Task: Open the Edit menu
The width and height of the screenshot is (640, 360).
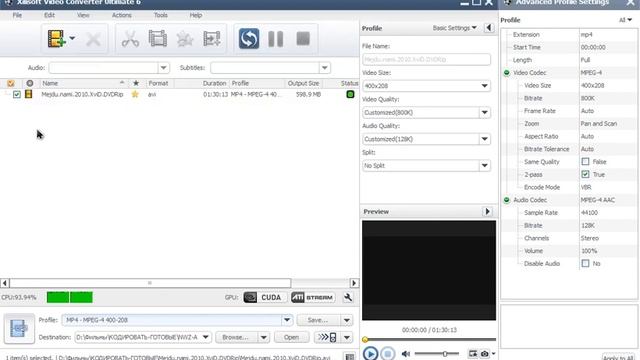Action: pyautogui.click(x=49, y=15)
